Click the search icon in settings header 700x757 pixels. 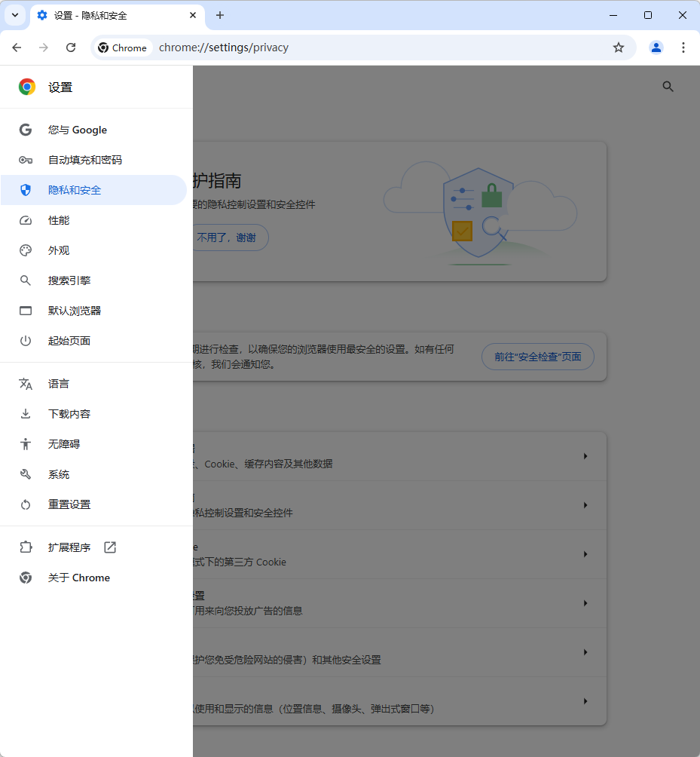pos(668,86)
